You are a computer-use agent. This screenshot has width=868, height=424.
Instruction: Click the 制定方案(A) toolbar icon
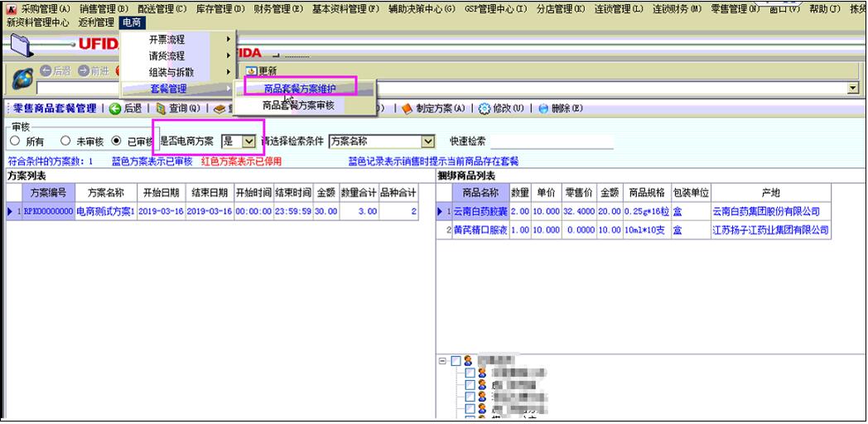pyautogui.click(x=407, y=109)
